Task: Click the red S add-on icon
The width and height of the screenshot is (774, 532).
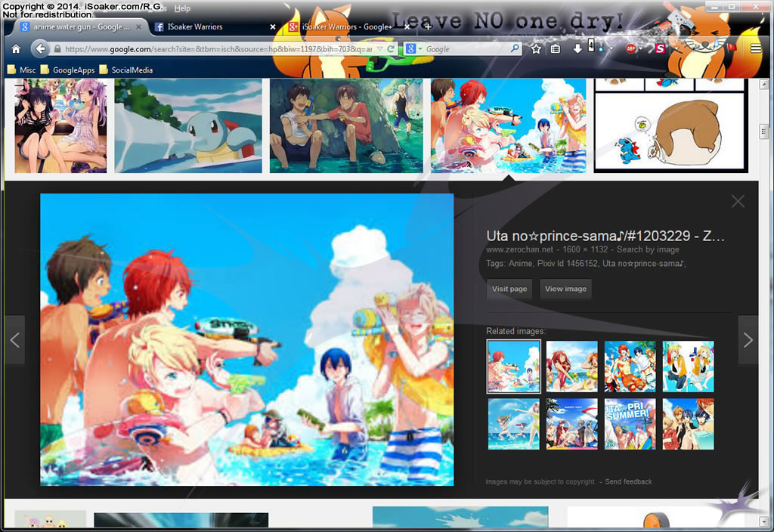Action: [x=660, y=48]
